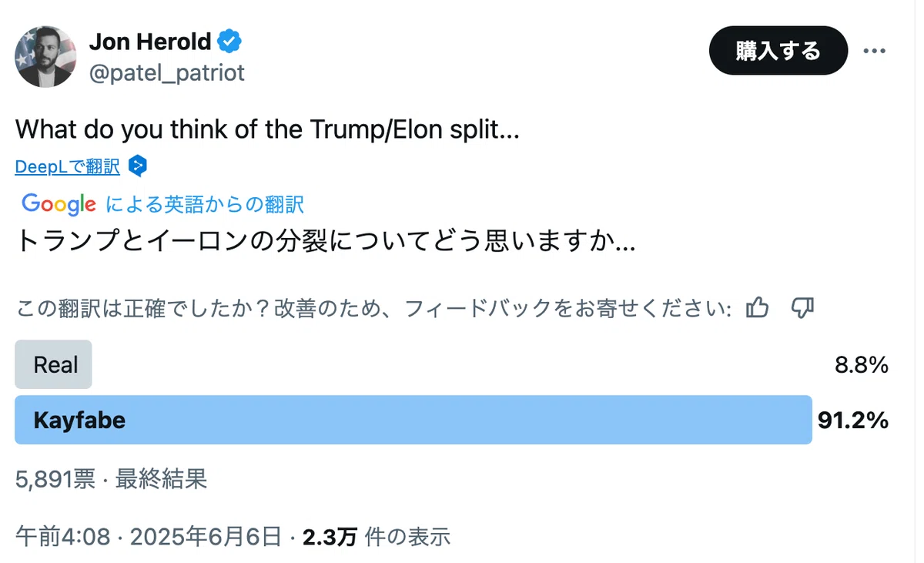Click the DeepL logo icon

(138, 166)
